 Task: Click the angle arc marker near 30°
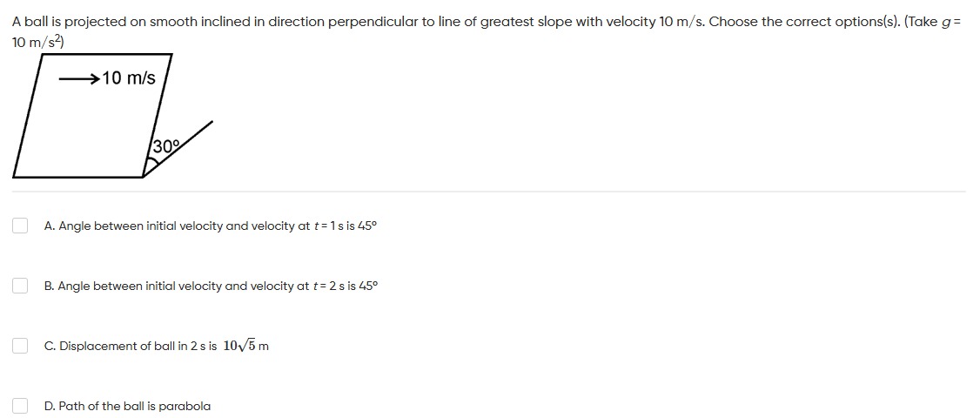pyautogui.click(x=152, y=164)
